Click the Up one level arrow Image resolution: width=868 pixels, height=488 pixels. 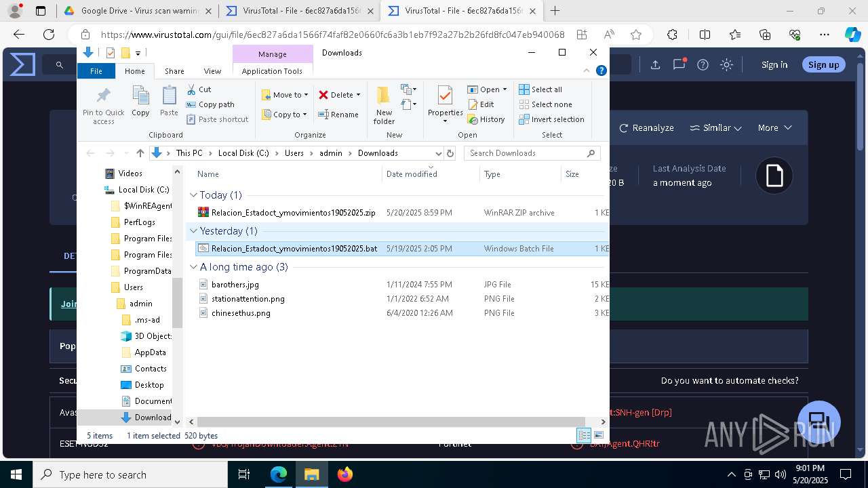(x=140, y=153)
